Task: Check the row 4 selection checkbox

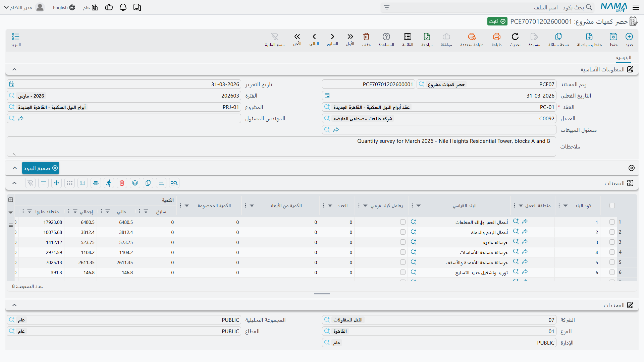Action: click(612, 252)
